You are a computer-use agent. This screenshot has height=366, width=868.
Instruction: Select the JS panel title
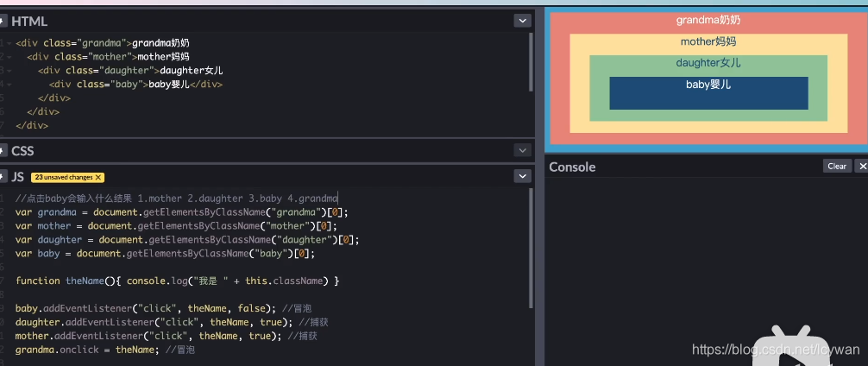click(x=18, y=177)
